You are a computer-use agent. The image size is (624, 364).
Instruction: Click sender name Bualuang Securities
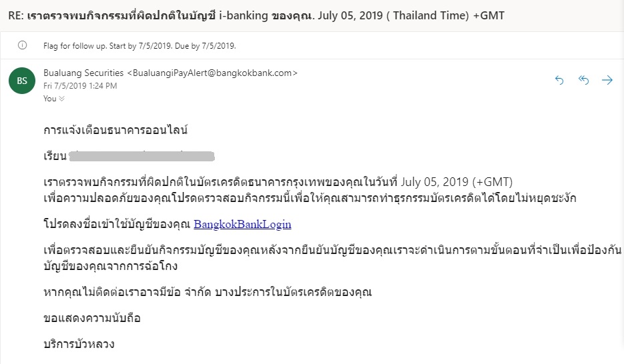[x=83, y=73]
